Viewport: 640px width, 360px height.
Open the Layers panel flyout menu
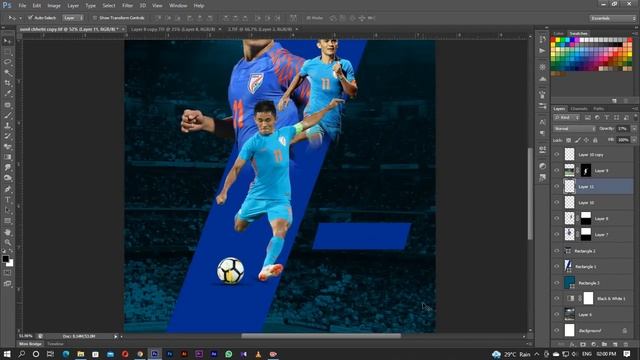pos(635,109)
